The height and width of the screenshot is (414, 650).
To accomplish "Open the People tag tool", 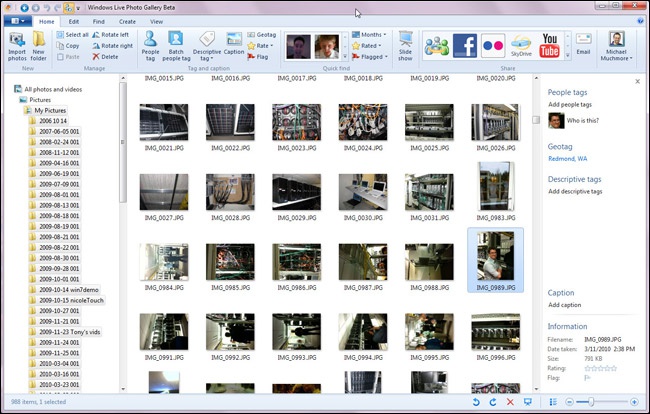I will (x=150, y=46).
